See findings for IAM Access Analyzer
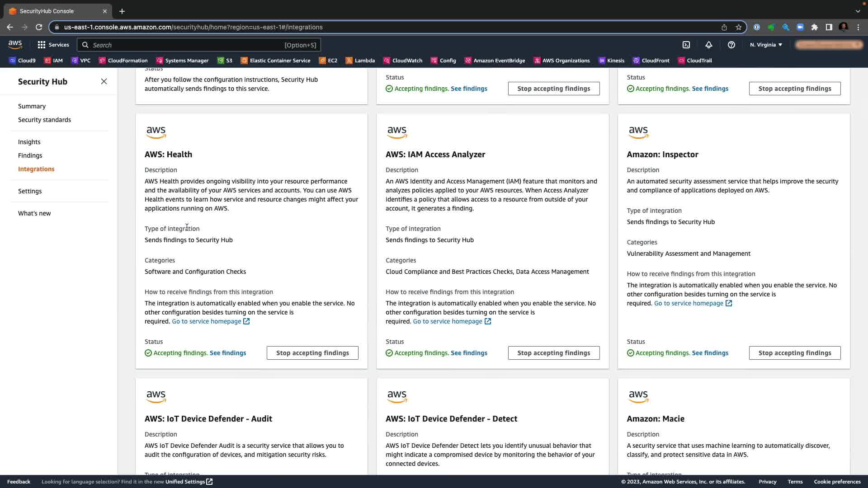 [x=469, y=353]
